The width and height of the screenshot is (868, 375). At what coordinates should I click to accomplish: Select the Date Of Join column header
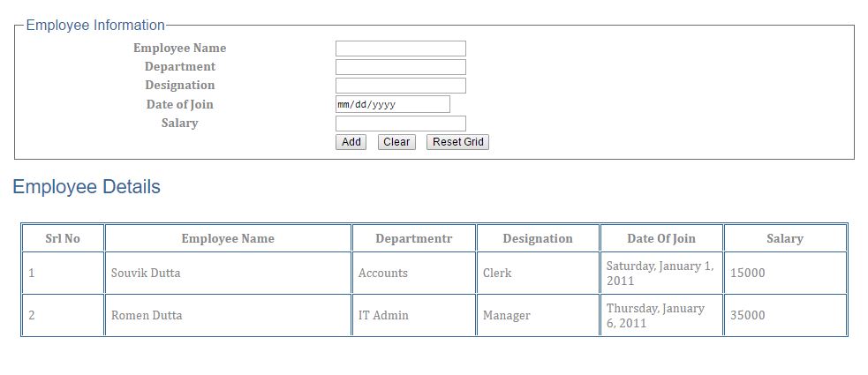661,238
